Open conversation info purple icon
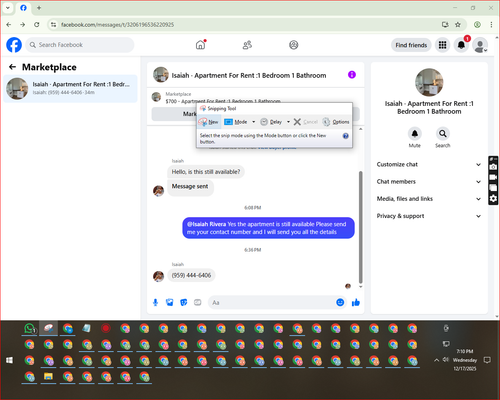Viewport: 500px width, 400px height. [x=352, y=75]
